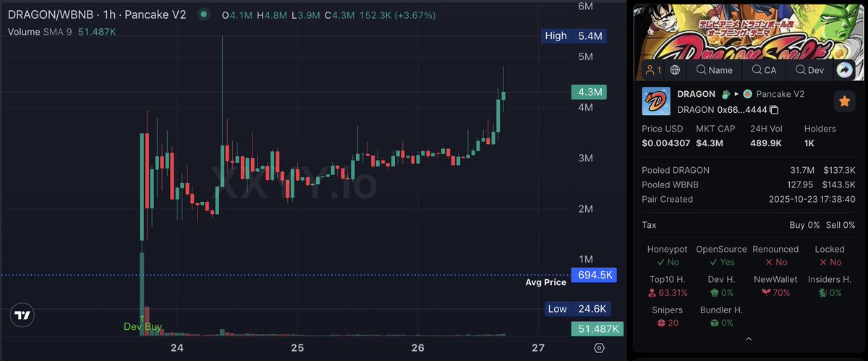
Task: Click the volume 51.487K axis label
Action: tap(595, 329)
